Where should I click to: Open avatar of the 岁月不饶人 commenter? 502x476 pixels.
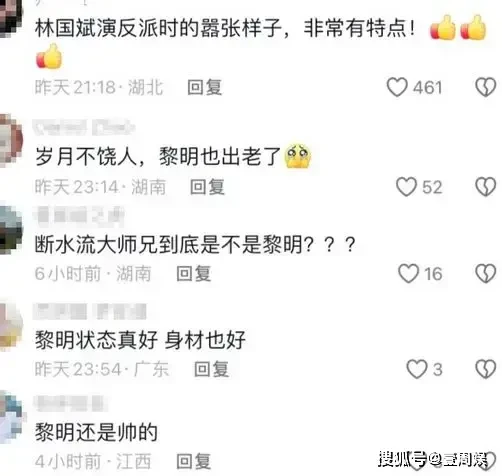[10, 140]
